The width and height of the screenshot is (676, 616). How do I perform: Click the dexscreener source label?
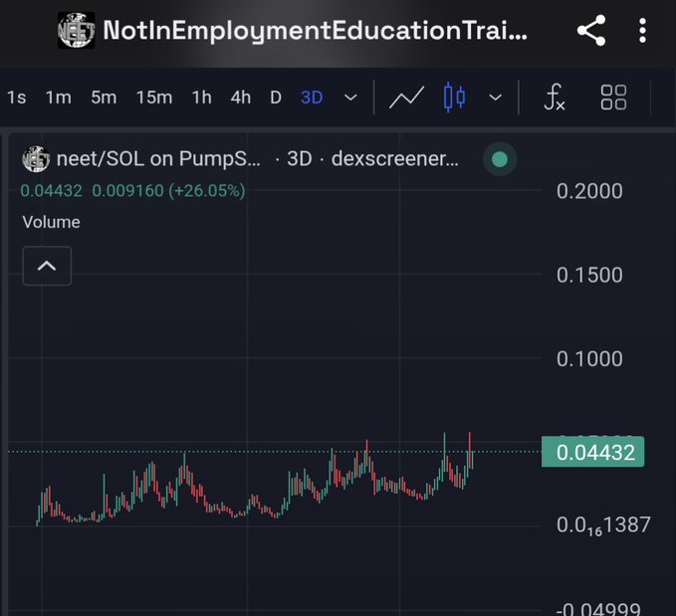point(395,159)
